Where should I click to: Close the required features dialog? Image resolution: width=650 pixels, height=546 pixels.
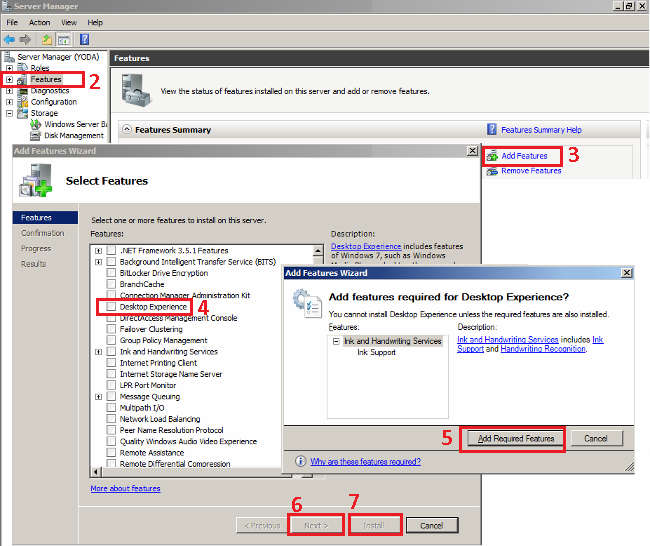(627, 273)
